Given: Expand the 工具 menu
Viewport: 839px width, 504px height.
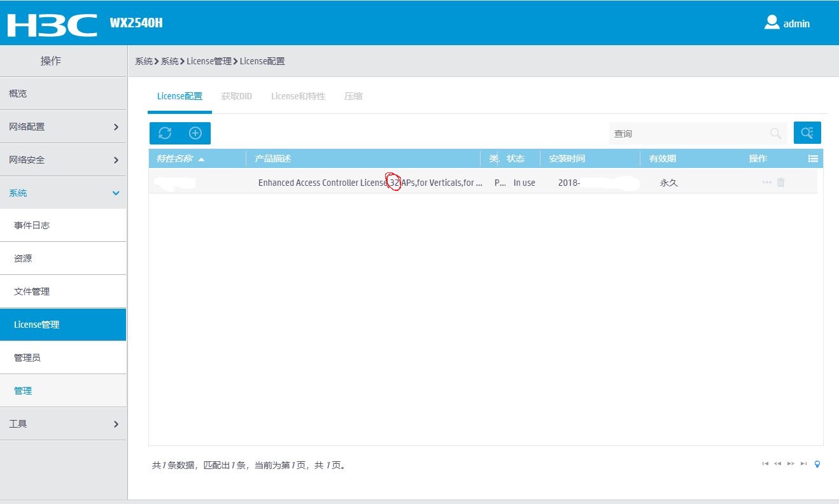Looking at the screenshot, I should [63, 424].
